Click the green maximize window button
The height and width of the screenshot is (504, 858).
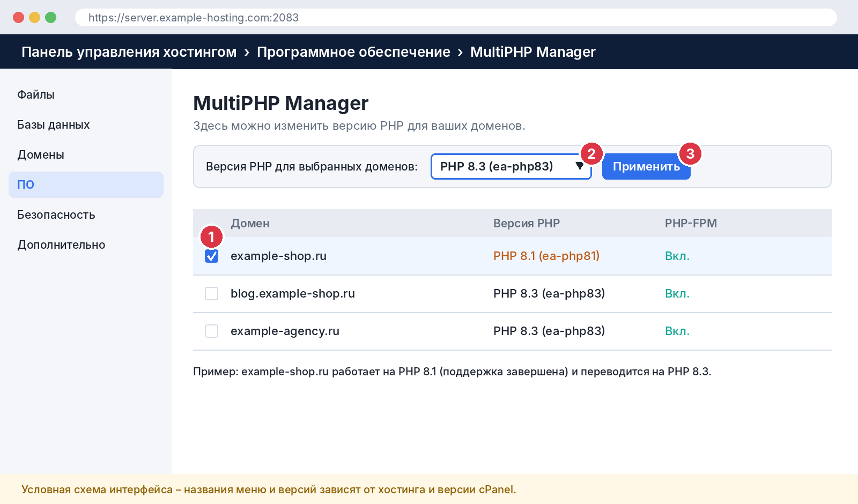point(50,18)
